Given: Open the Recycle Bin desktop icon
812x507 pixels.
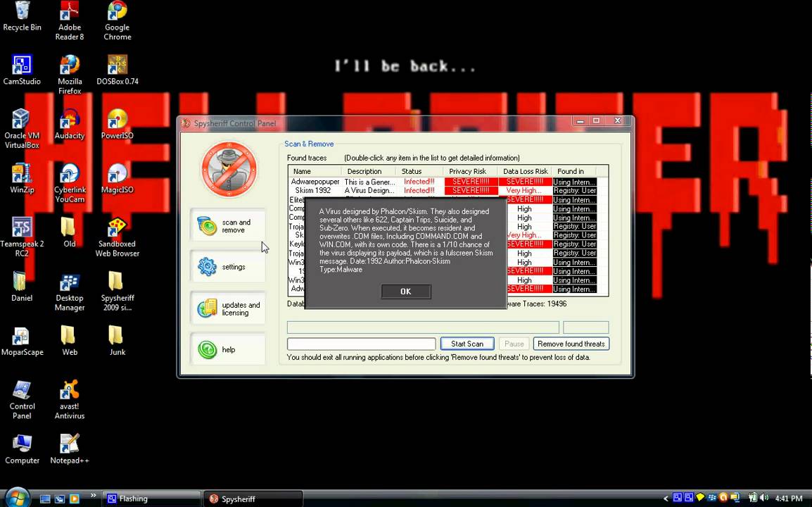Looking at the screenshot, I should (22, 17).
